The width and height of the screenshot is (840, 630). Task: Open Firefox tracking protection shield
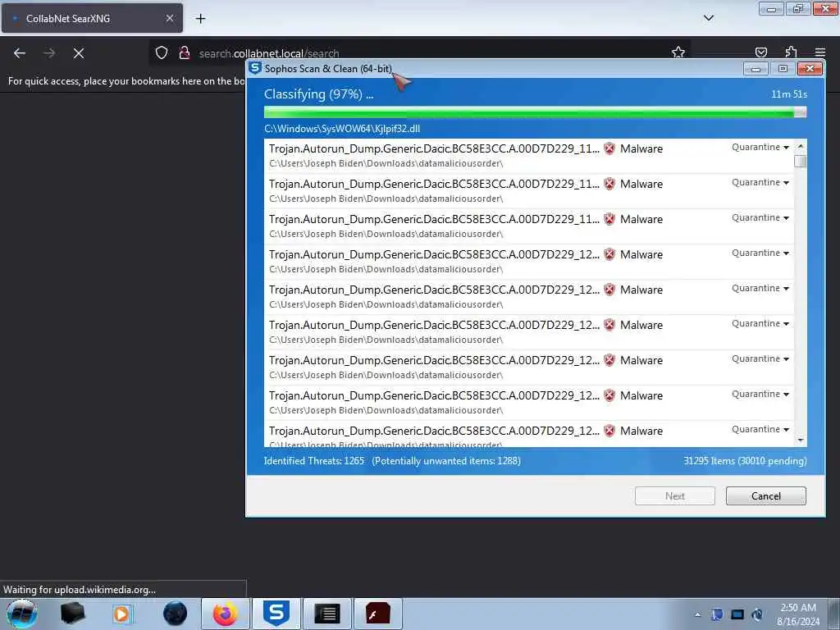[x=162, y=53]
